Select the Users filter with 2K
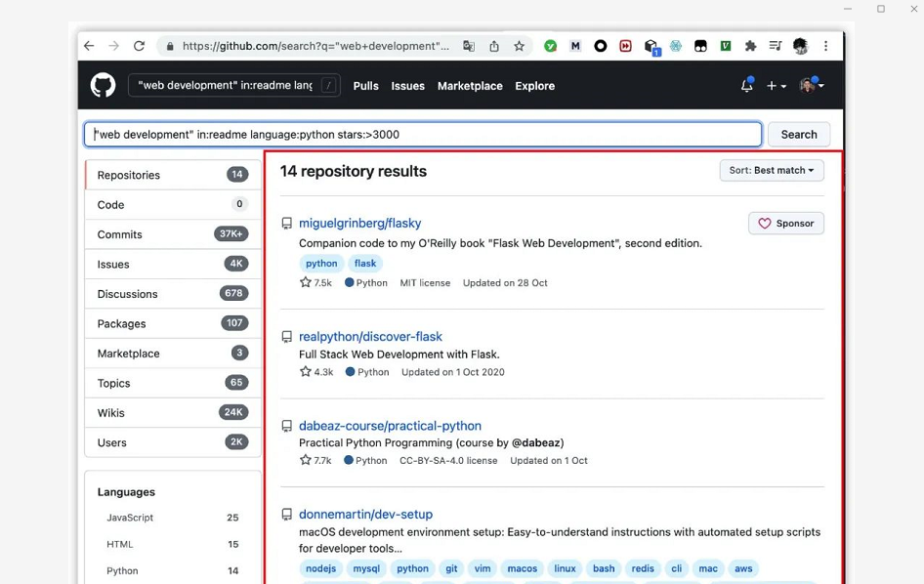 (173, 442)
